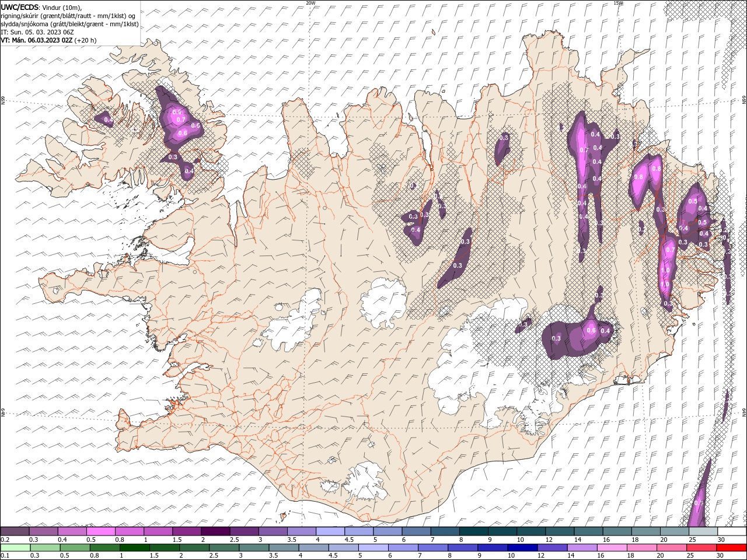Click the UWC/ECDS title text
This screenshot has height=560, width=747.
(x=20, y=7)
